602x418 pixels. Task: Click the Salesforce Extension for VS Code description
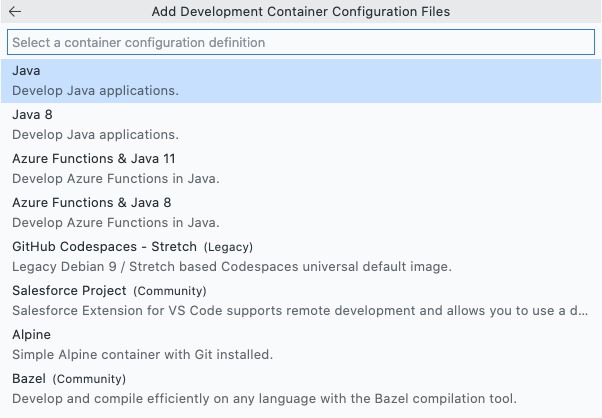click(300, 310)
